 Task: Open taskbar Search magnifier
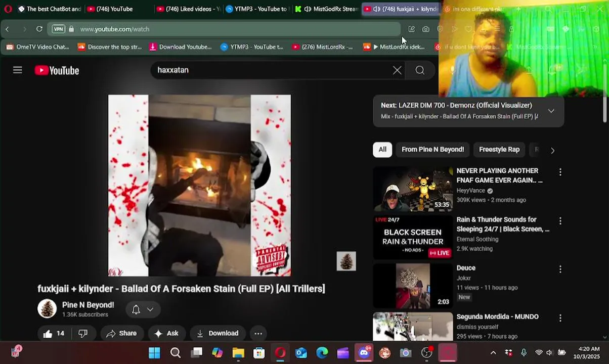(x=176, y=352)
